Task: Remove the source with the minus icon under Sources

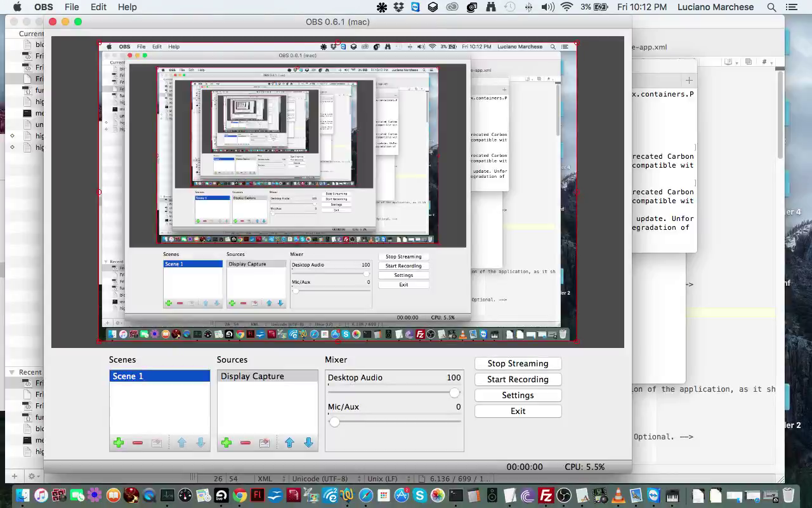Action: pos(246,443)
